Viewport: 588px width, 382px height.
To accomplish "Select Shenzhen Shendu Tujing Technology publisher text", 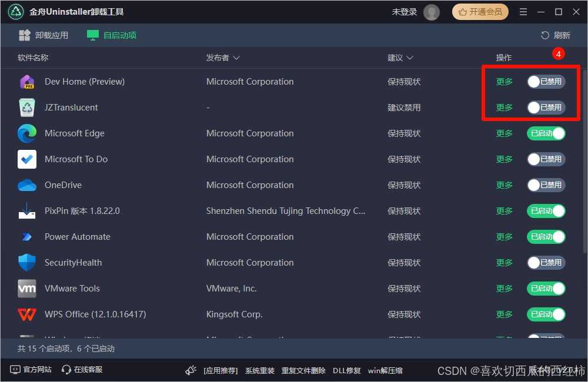I will click(285, 210).
